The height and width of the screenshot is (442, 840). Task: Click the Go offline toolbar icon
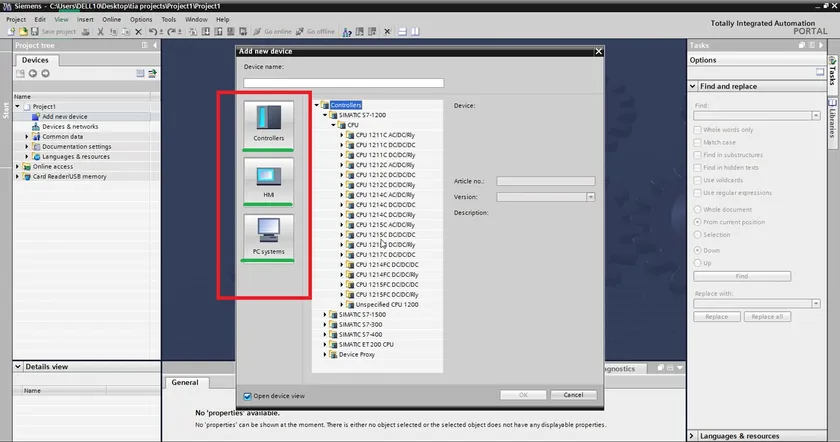[299, 32]
